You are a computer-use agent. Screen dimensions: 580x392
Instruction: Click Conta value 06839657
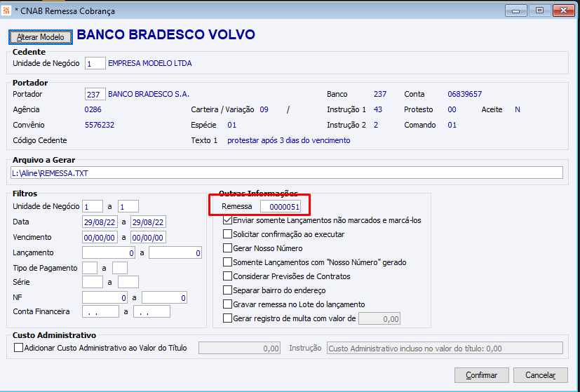click(464, 94)
